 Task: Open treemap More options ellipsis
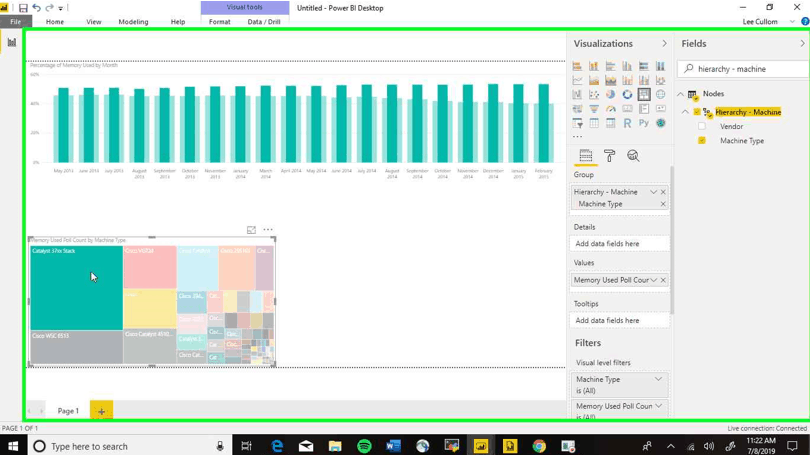[x=268, y=230]
